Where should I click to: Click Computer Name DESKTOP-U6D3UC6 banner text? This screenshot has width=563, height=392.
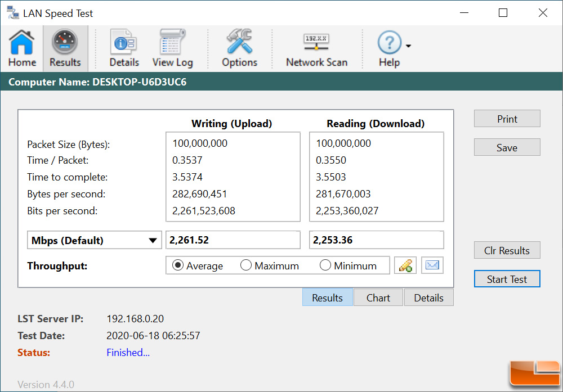point(97,82)
